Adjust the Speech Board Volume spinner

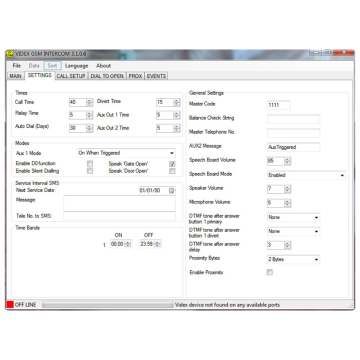tap(287, 161)
